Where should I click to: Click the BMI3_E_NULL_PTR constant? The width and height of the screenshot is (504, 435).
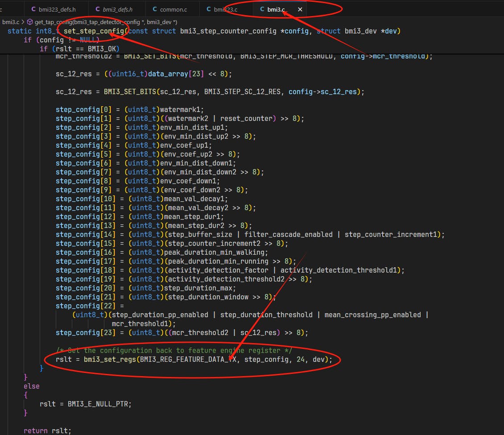click(99, 404)
